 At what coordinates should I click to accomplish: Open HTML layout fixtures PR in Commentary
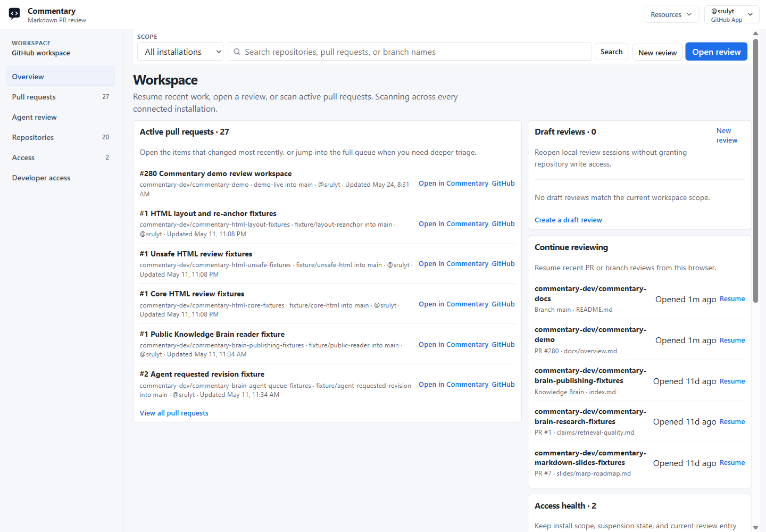click(x=453, y=224)
